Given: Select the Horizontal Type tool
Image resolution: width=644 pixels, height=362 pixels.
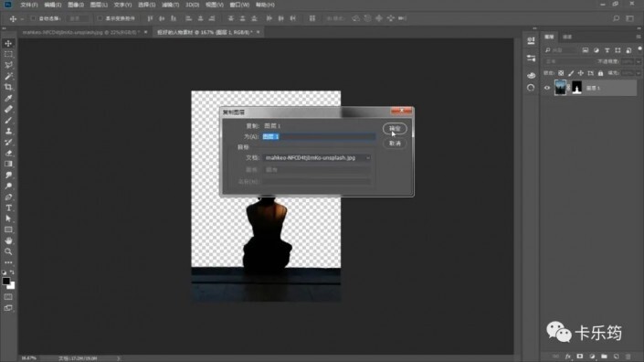Looking at the screenshot, I should [8, 208].
